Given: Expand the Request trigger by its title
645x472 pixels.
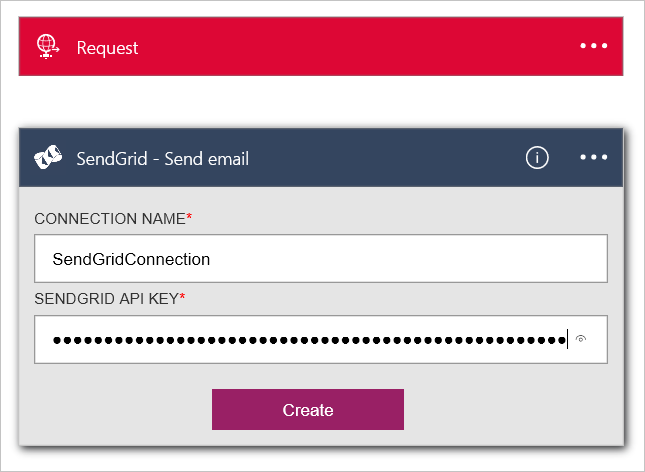Looking at the screenshot, I should tap(107, 48).
